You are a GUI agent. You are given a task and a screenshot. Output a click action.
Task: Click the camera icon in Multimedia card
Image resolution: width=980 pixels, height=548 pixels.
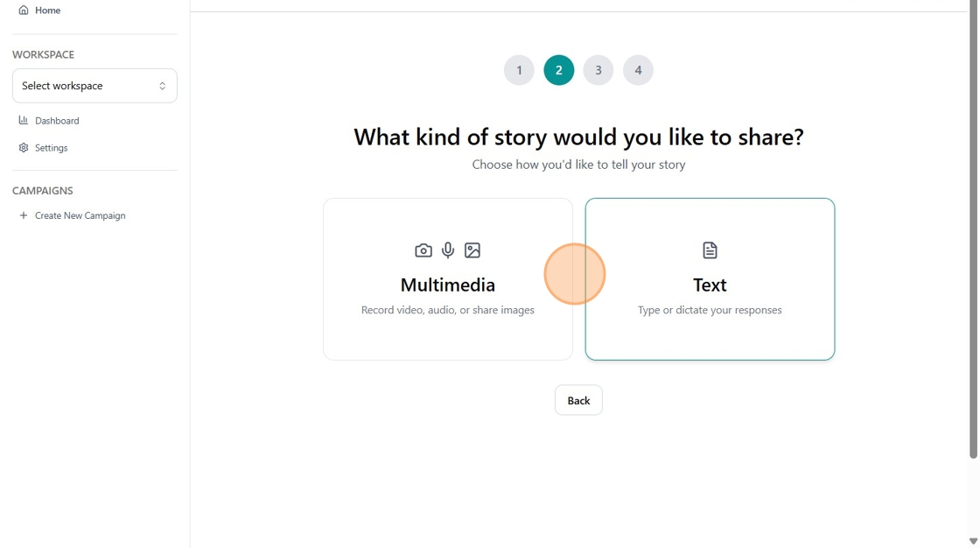click(423, 250)
